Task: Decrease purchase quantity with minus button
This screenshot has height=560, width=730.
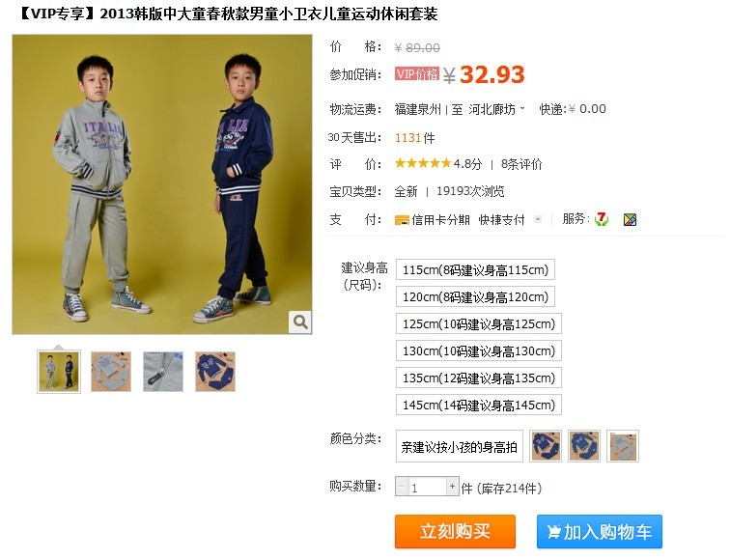Action: 401,487
